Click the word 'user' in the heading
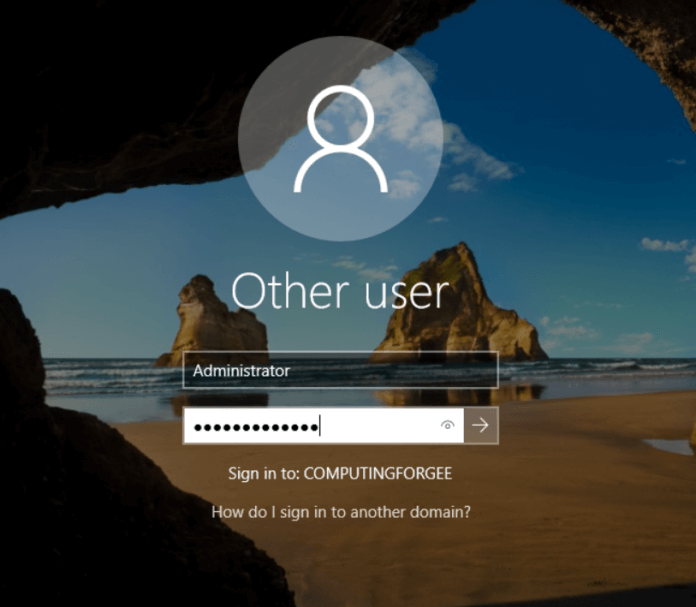The height and width of the screenshot is (607, 696). (404, 291)
